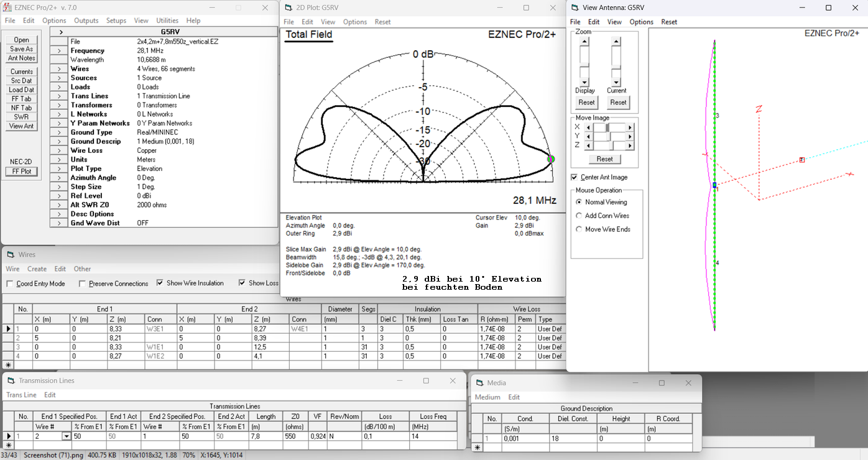Choose the Move Wire Ends option
Screen dimensions: 868x460
point(579,229)
